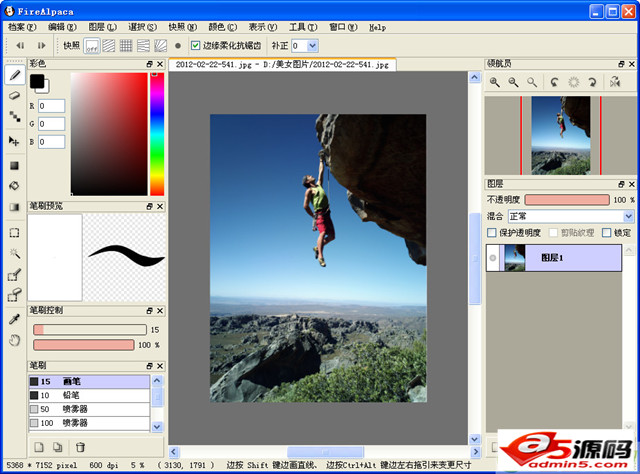Viewport: 640px width, 474px height.
Task: Pick the Eyedropper tool
Action: (14, 319)
